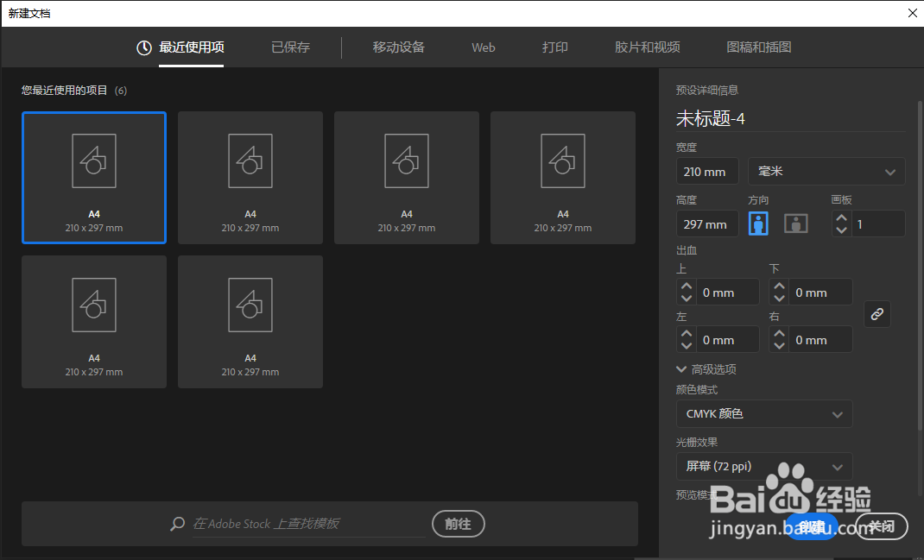Click the Adobe Stock template search field

309,524
